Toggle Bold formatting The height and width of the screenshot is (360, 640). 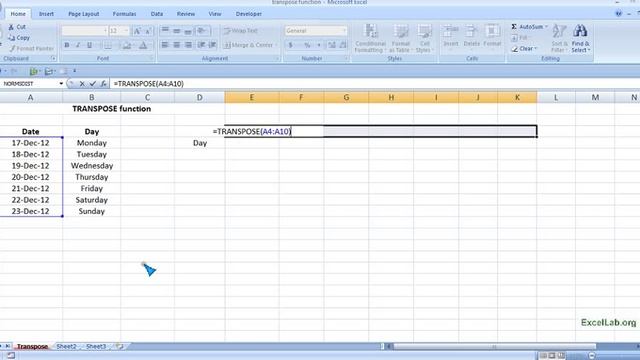pyautogui.click(x=67, y=45)
